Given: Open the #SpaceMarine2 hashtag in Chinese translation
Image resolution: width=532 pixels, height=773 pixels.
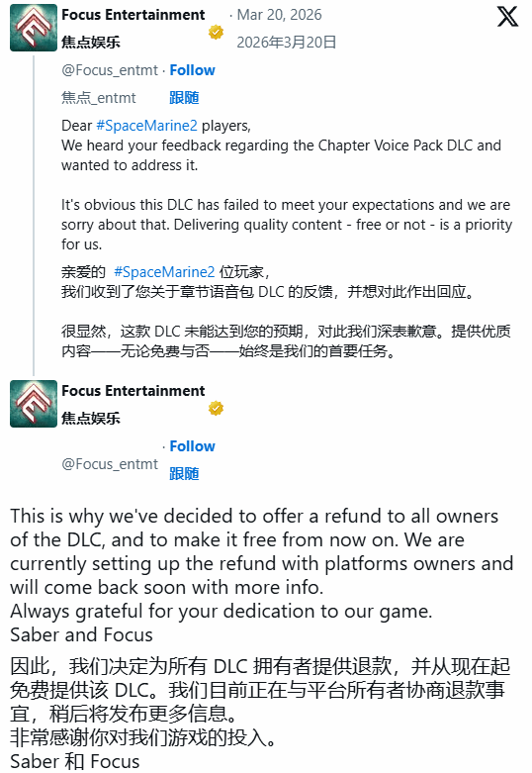Looking at the screenshot, I should point(164,272).
